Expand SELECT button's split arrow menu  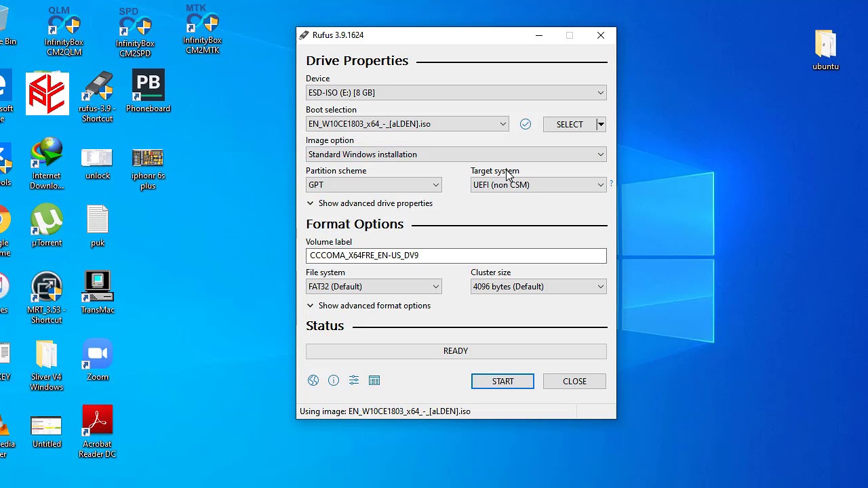601,124
